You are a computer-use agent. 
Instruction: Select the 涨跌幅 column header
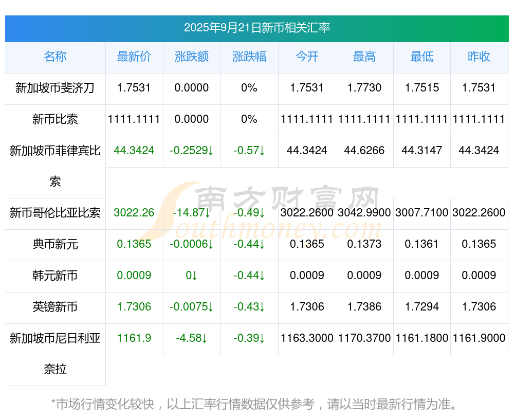click(249, 57)
